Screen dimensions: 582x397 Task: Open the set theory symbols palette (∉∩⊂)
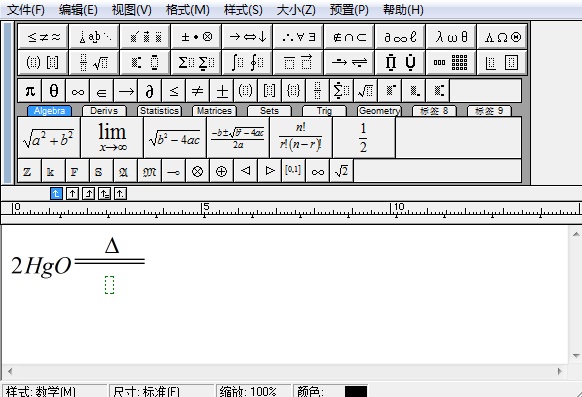tap(349, 37)
